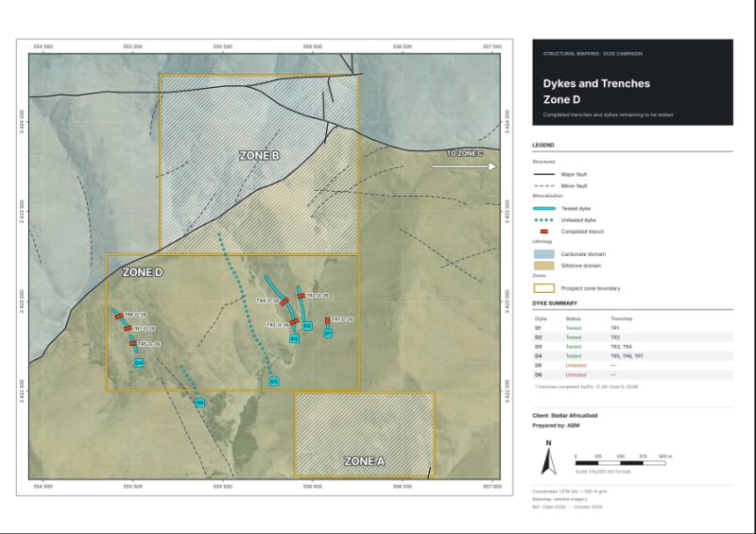Image resolution: width=756 pixels, height=534 pixels.
Task: Click the scale bar graphic
Action: coord(621,463)
